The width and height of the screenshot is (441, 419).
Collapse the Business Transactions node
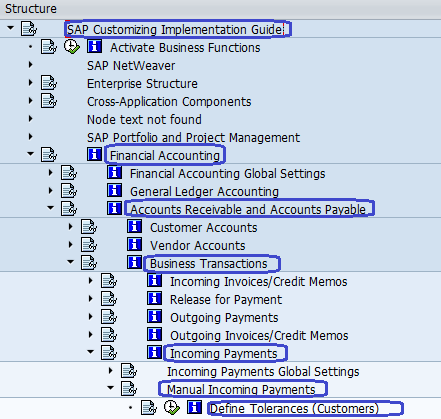click(x=70, y=262)
